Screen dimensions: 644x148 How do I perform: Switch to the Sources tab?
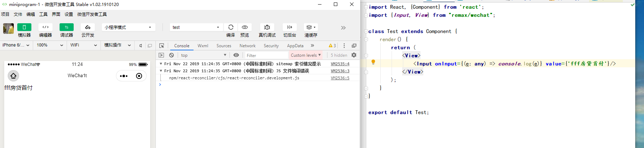tap(224, 46)
